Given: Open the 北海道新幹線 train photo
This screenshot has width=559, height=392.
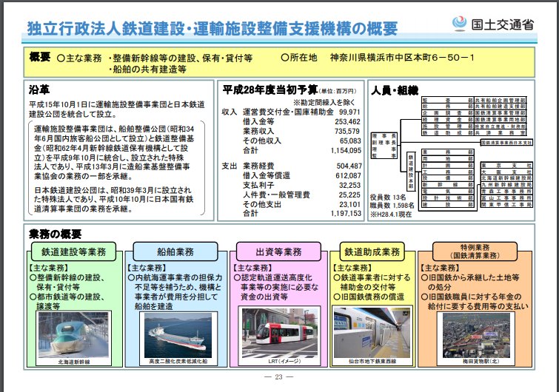Looking at the screenshot, I should point(73,335).
